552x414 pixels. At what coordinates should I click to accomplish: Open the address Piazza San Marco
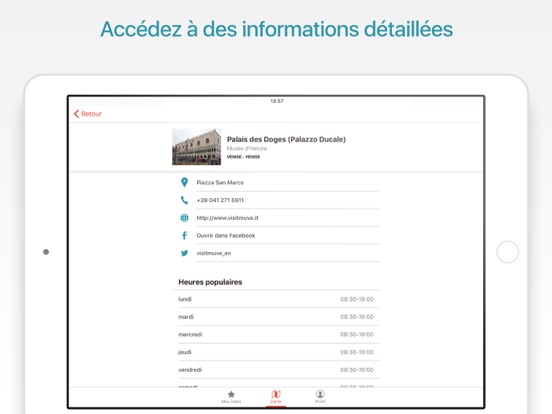point(220,182)
